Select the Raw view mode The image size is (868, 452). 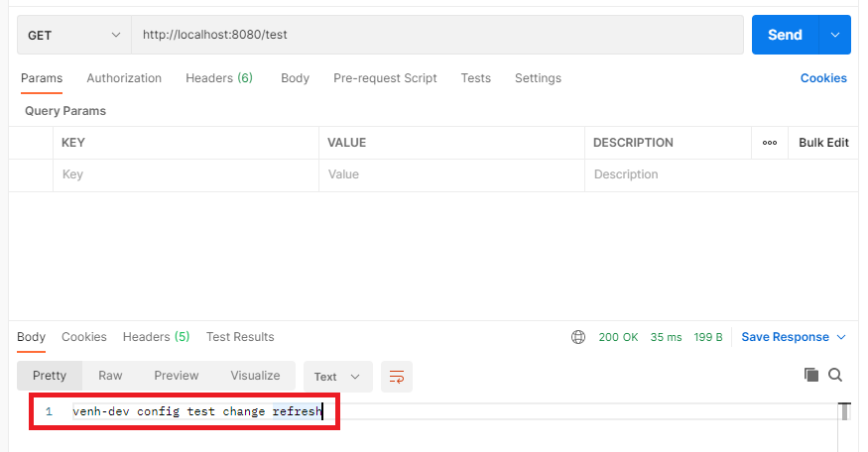tap(110, 376)
